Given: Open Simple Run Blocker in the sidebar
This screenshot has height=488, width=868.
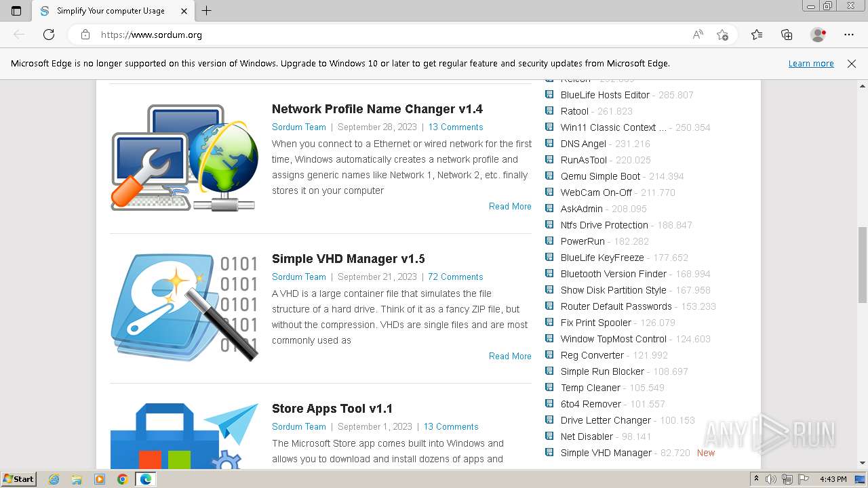Looking at the screenshot, I should (602, 371).
